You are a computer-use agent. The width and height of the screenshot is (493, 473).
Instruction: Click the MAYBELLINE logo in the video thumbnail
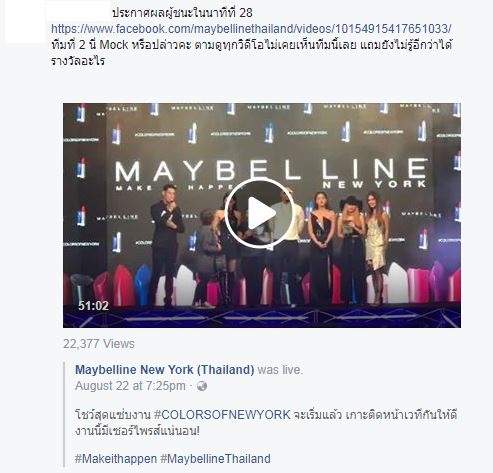[271, 170]
